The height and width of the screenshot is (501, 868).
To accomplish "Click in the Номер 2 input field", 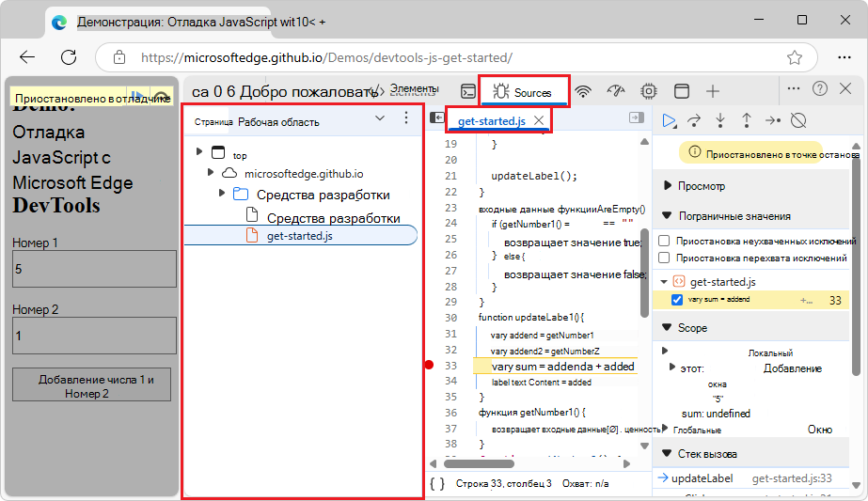I will point(94,336).
